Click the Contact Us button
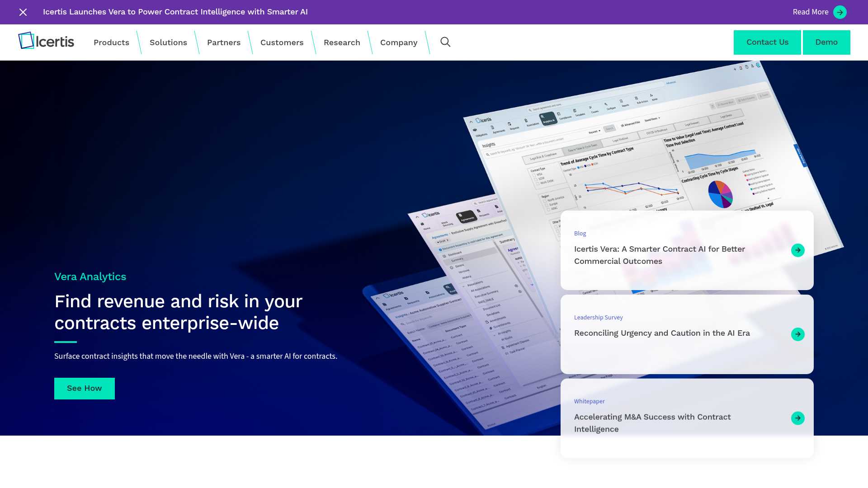Screen dimensions: 868x488 point(767,42)
